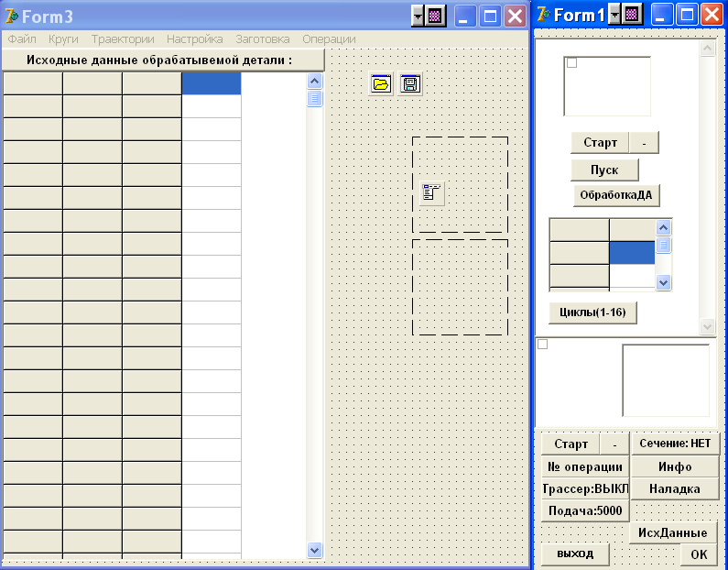The width and height of the screenshot is (728, 570).
Task: Toggle the Трассер:ВЫКЛ button
Action: (x=585, y=488)
